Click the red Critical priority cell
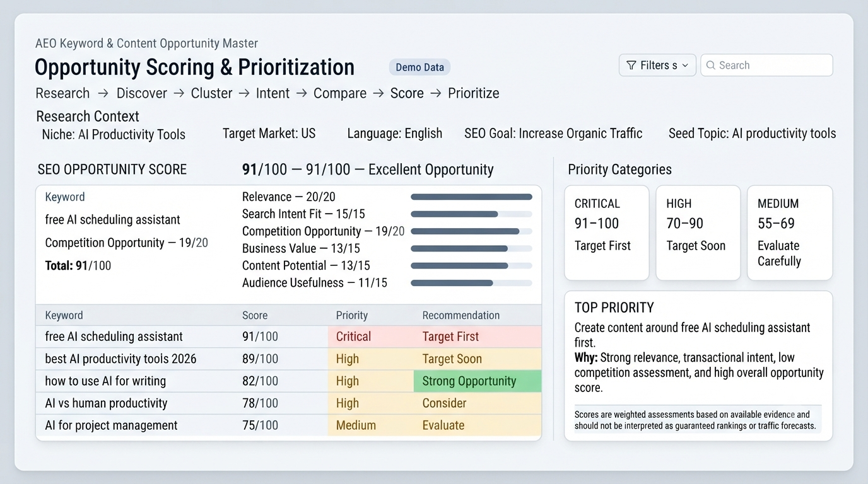Image resolution: width=868 pixels, height=484 pixels. tap(371, 337)
